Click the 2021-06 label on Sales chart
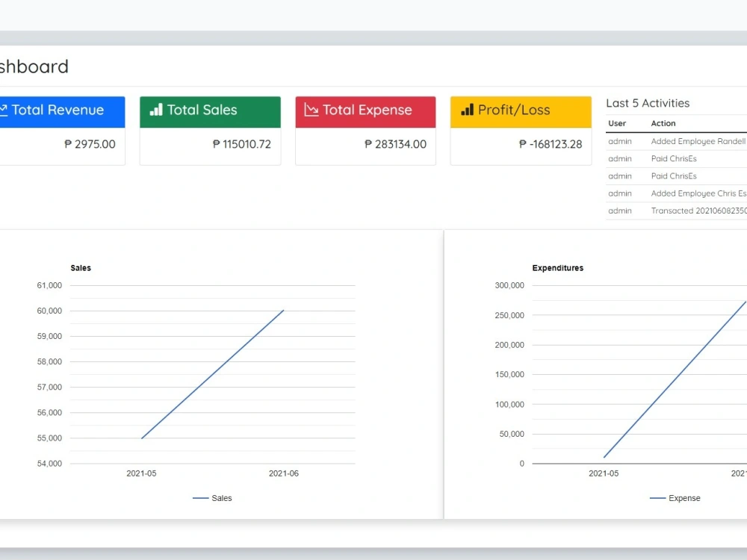 tap(283, 473)
